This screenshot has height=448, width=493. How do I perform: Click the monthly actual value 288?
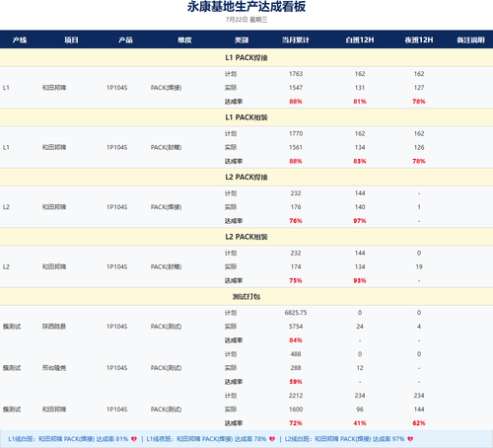tap(296, 368)
